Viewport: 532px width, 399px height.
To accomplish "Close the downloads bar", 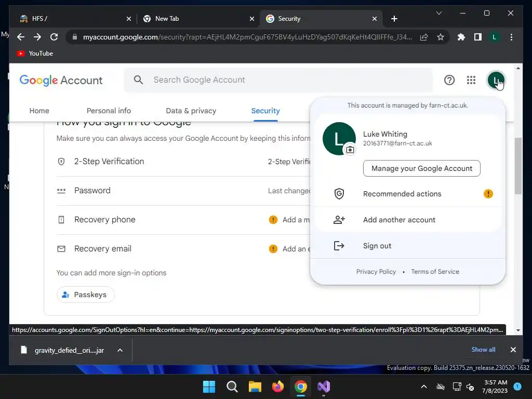I will click(x=513, y=350).
